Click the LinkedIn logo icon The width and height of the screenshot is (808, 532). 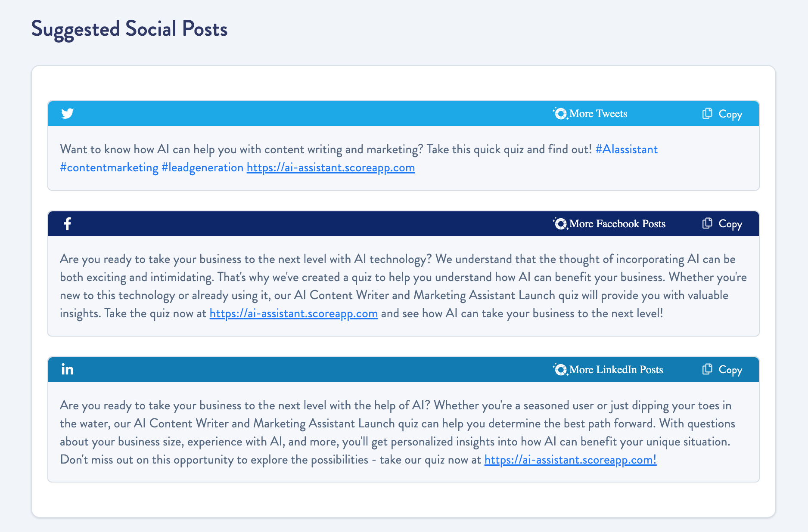point(67,369)
